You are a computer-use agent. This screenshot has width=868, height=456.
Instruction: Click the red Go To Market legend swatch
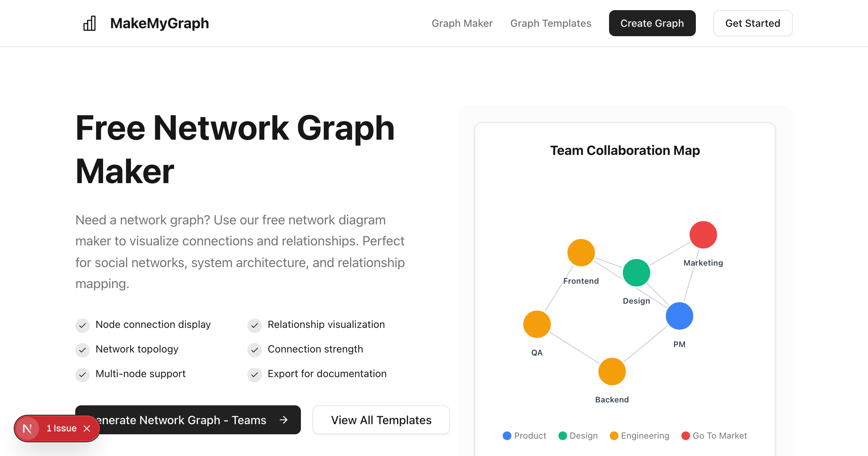[x=686, y=436]
